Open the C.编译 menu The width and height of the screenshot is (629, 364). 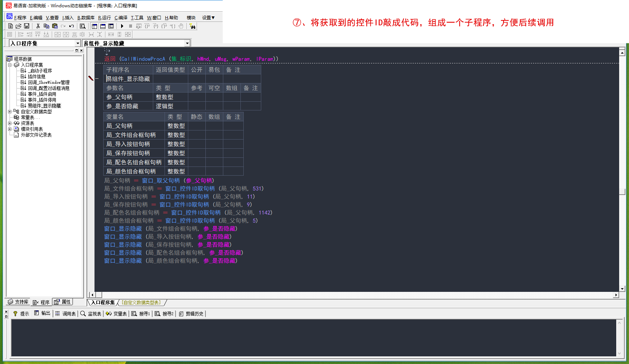click(121, 17)
